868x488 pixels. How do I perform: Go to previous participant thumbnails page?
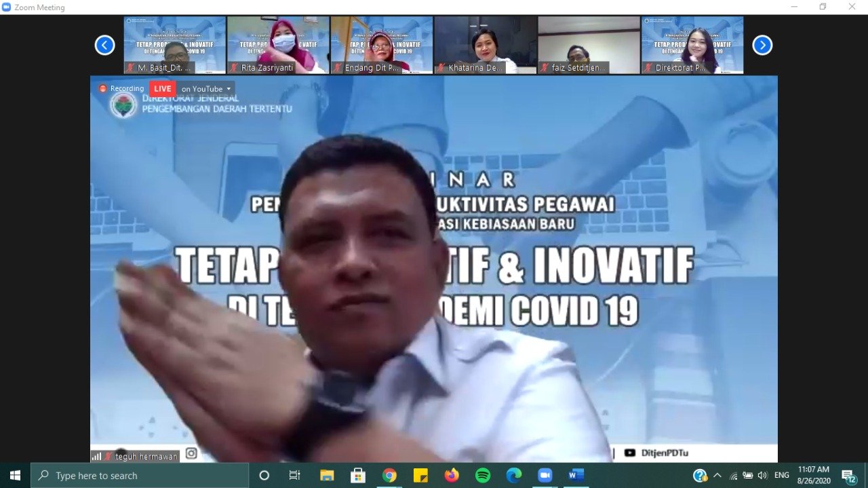104,45
